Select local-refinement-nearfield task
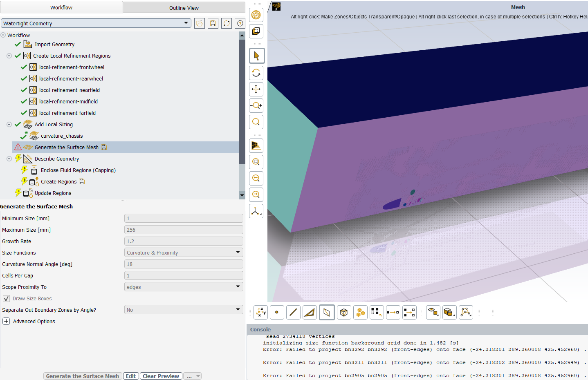 coord(70,90)
